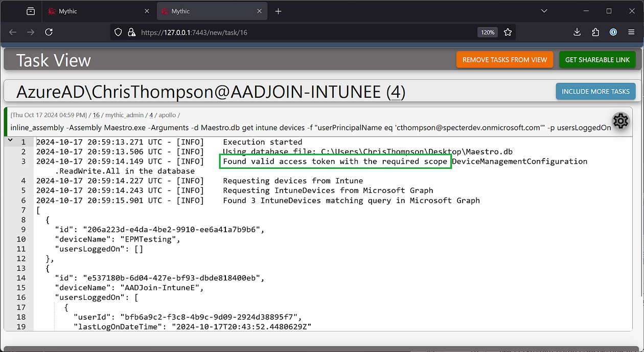
Task: Click the AzureAD\ChrisThompson callback heading
Action: [x=211, y=92]
